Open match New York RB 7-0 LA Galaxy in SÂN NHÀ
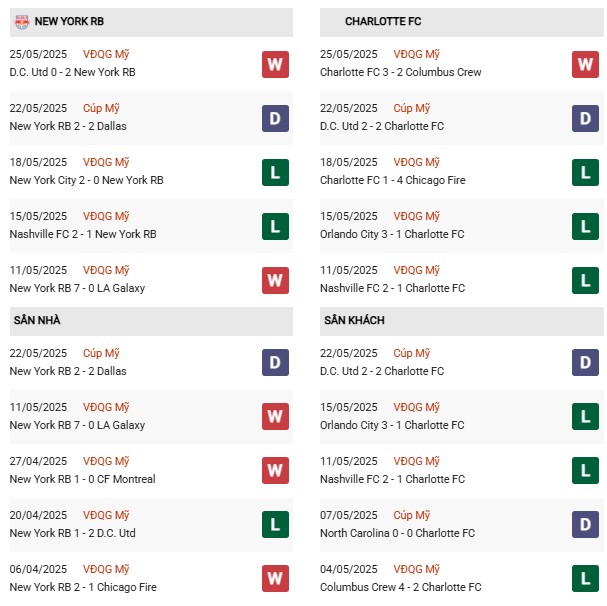This screenshot has width=607, height=606. (77, 425)
